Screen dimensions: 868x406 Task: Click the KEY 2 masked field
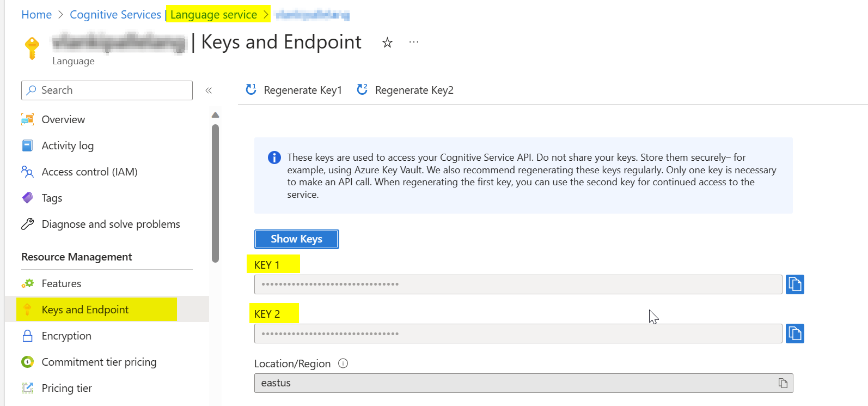pos(518,334)
